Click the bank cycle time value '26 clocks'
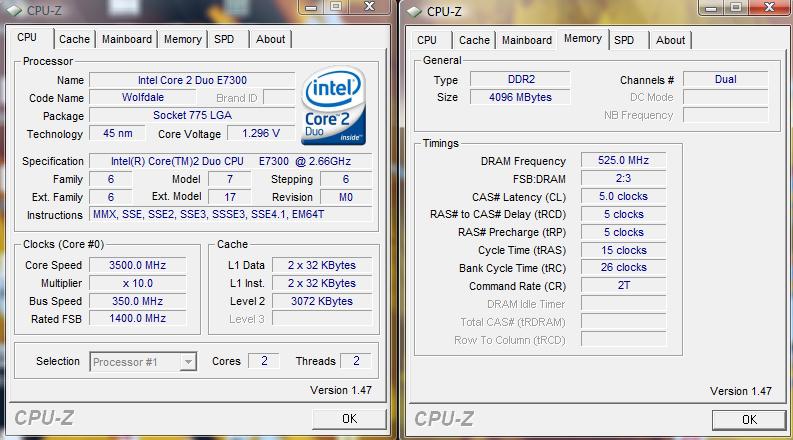Image resolution: width=793 pixels, height=440 pixels. click(624, 268)
